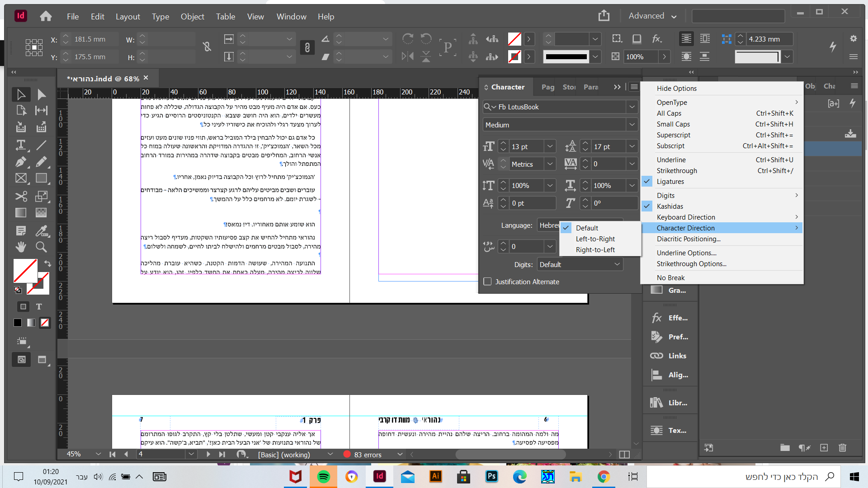Toggle the Kashidas option
Screen dimensions: 868x488
(x=670, y=206)
